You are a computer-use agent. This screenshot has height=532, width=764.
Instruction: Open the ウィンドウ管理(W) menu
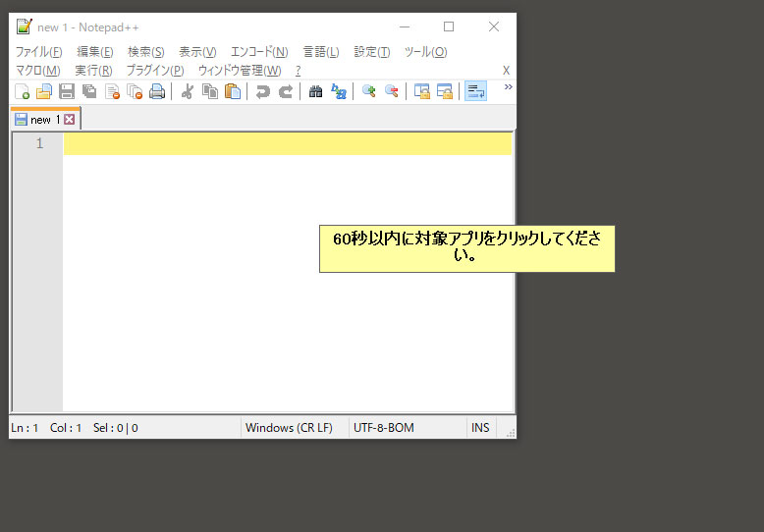[x=240, y=71]
